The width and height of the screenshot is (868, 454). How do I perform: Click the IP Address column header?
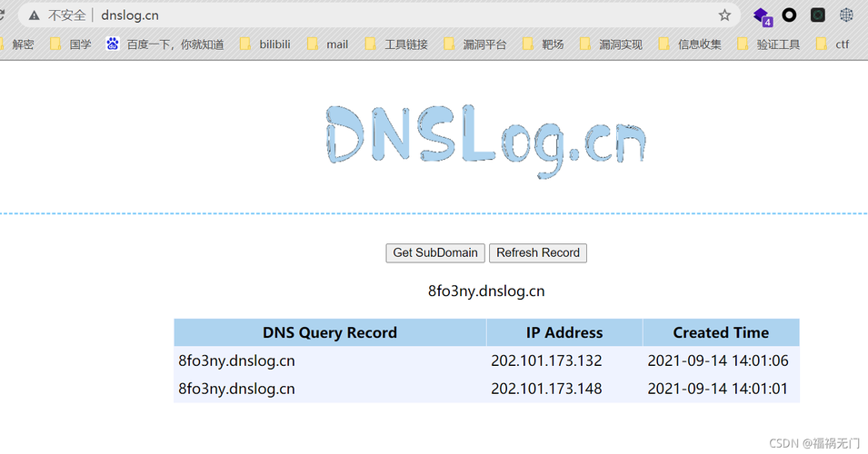pyautogui.click(x=564, y=332)
